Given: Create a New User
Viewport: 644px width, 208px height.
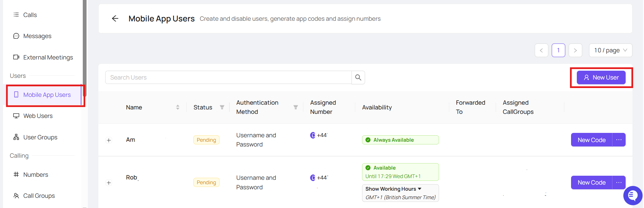Looking at the screenshot, I should [x=601, y=77].
